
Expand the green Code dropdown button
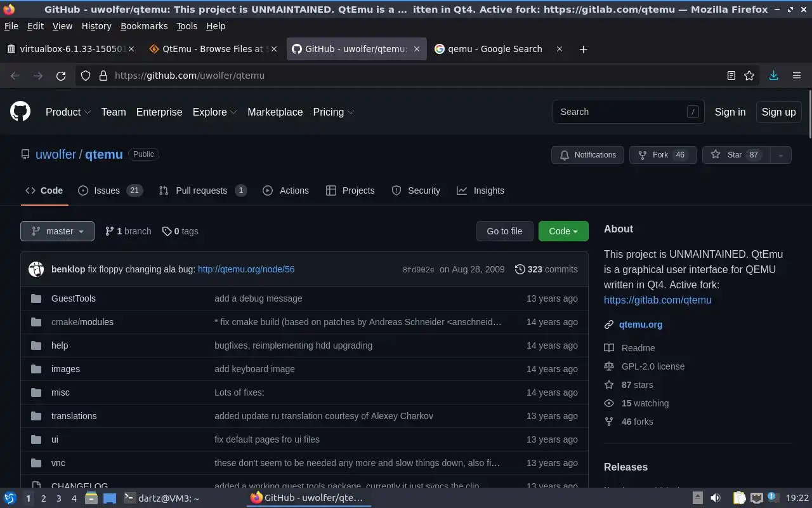(x=563, y=231)
